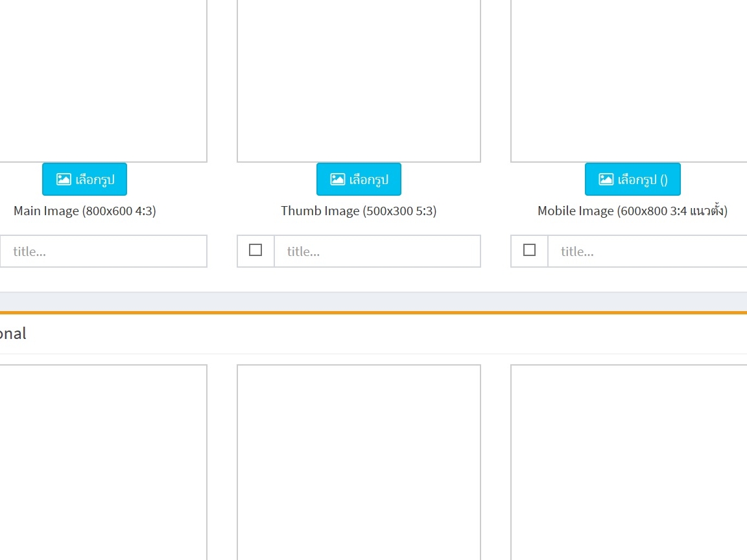The height and width of the screenshot is (560, 747).
Task: Click the picture icon on Mobile Image's เลือกรูป () button
Action: tap(606, 180)
